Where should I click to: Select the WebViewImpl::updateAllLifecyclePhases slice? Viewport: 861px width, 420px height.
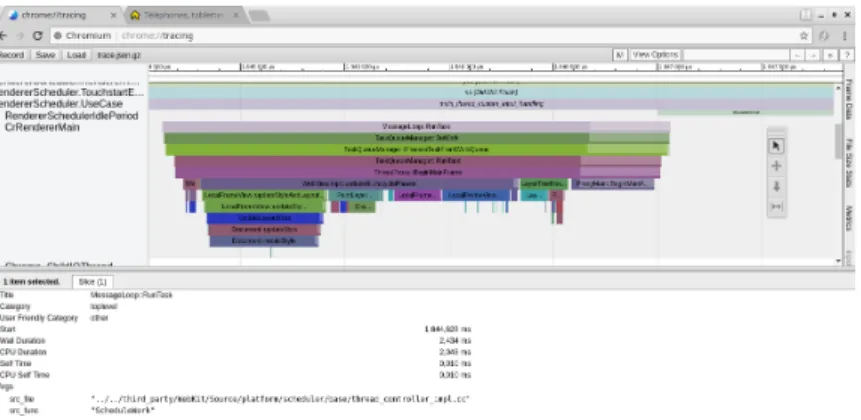[x=359, y=183]
